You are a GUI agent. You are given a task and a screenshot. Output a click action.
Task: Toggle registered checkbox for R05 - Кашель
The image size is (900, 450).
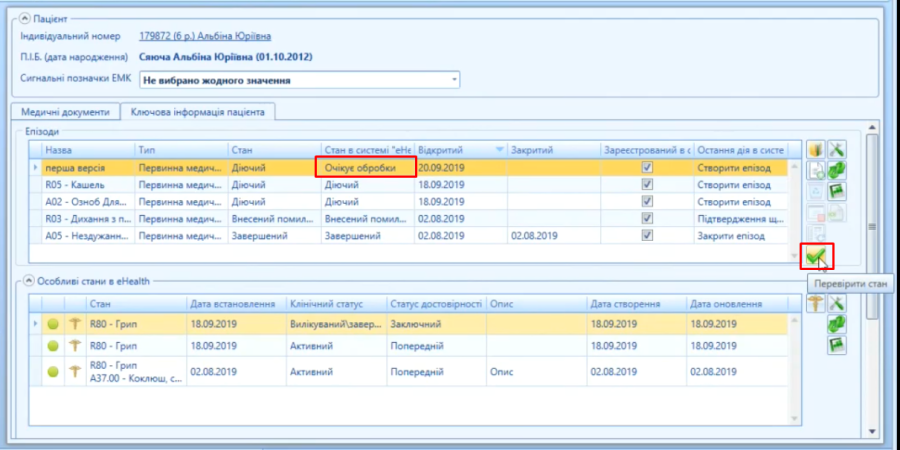[x=647, y=185]
